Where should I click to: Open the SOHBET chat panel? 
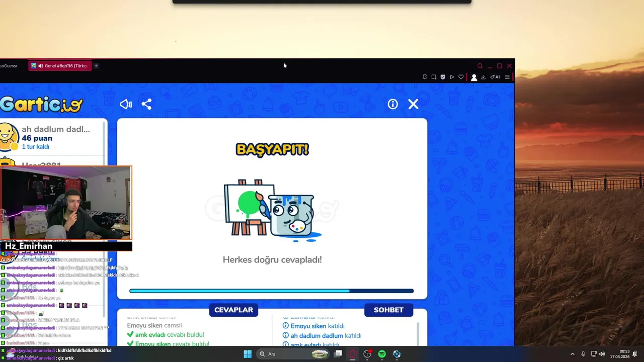point(388,310)
